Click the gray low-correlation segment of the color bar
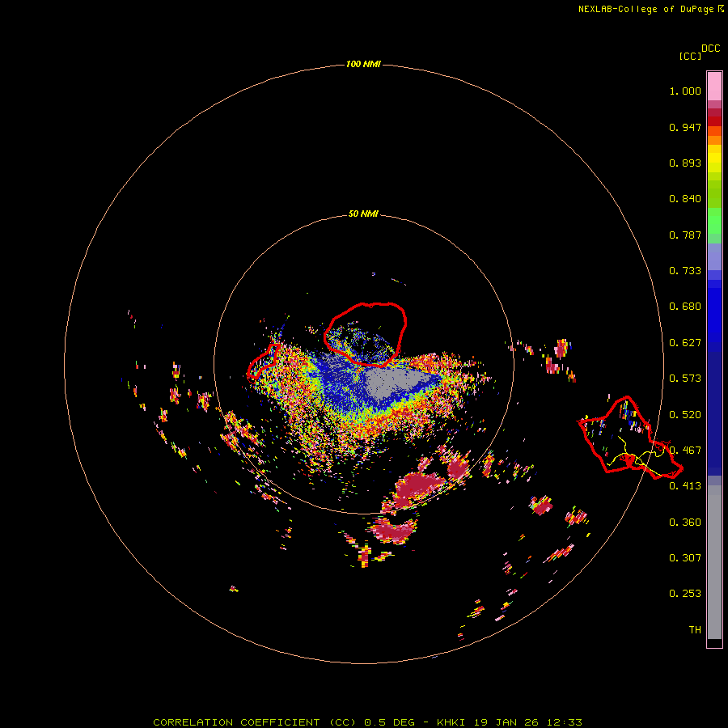728x728 pixels. (714, 562)
